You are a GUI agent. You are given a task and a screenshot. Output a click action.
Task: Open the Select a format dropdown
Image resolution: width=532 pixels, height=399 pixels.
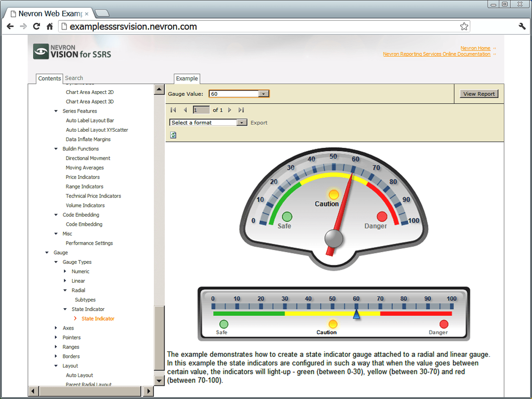click(242, 123)
